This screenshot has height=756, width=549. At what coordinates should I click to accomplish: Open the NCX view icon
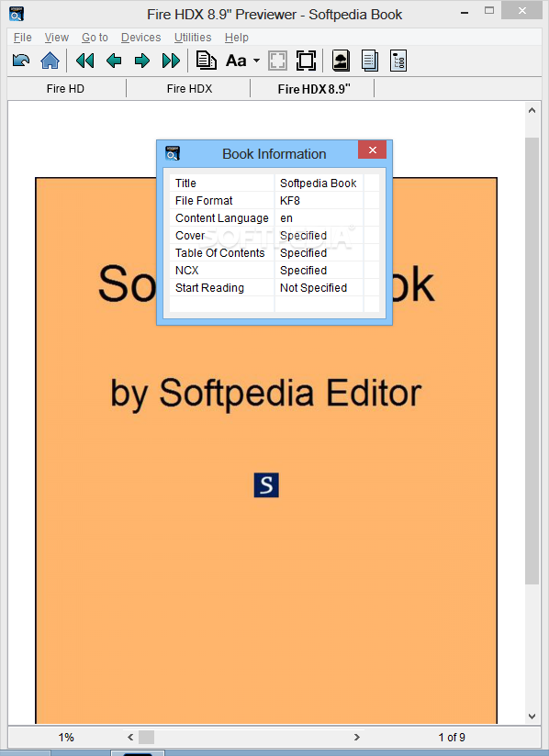point(398,61)
